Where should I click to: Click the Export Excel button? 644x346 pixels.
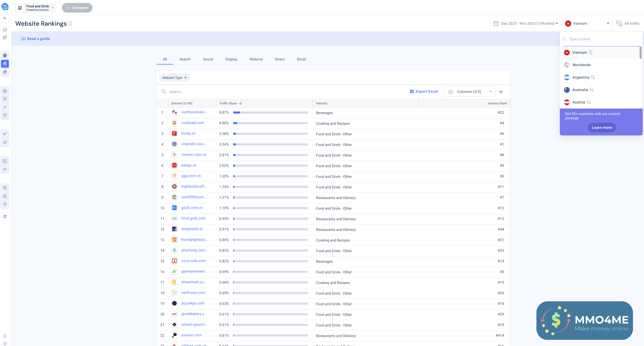[x=424, y=92]
